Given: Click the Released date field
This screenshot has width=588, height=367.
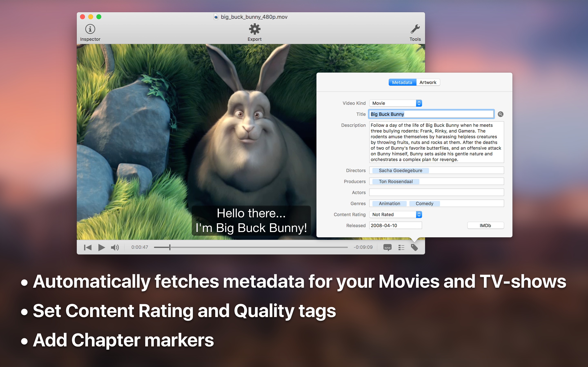Looking at the screenshot, I should [395, 226].
